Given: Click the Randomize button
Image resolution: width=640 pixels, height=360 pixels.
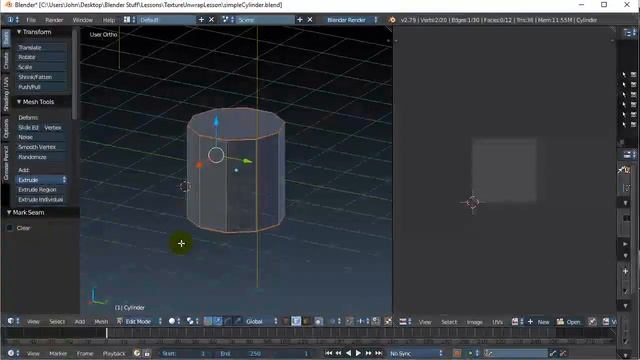Looking at the screenshot, I should [41, 157].
